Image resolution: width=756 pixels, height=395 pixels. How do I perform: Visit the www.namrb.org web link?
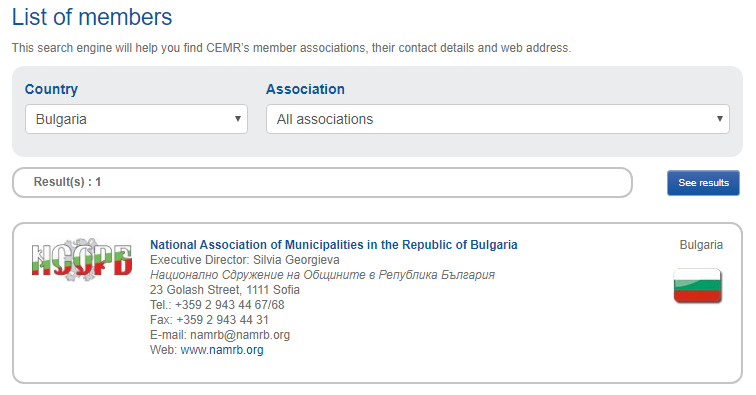tap(222, 350)
